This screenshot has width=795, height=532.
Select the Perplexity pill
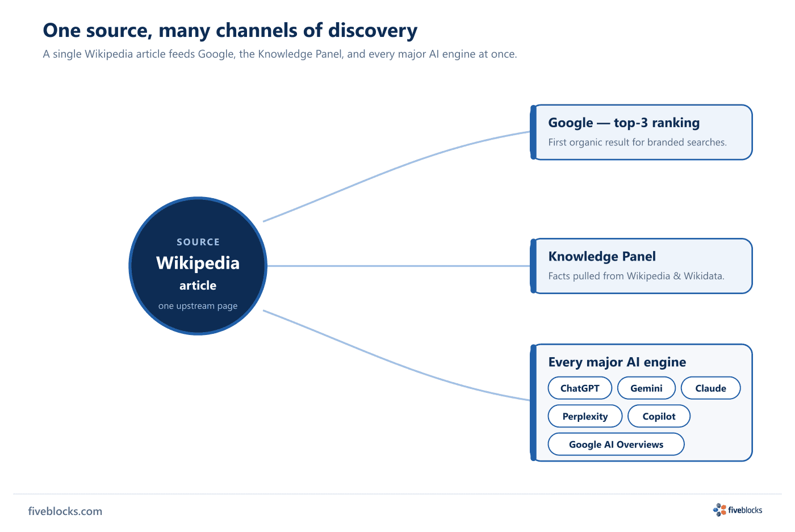click(x=585, y=416)
